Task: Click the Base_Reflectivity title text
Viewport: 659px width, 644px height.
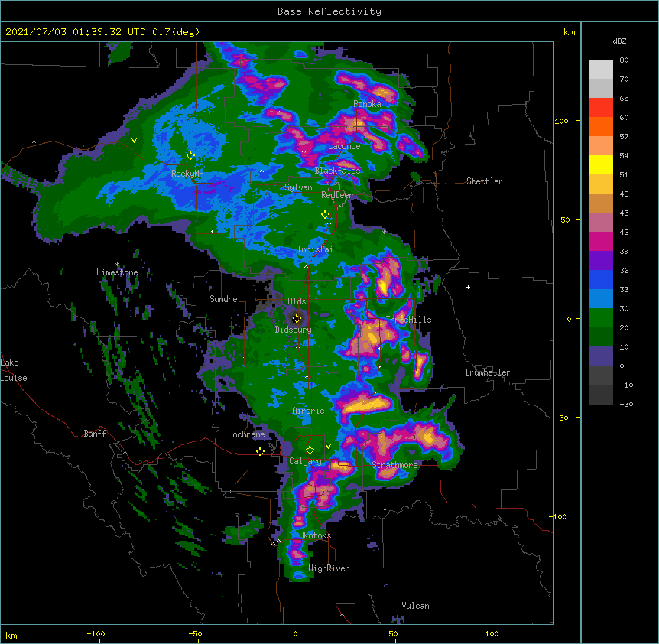Action: click(329, 11)
